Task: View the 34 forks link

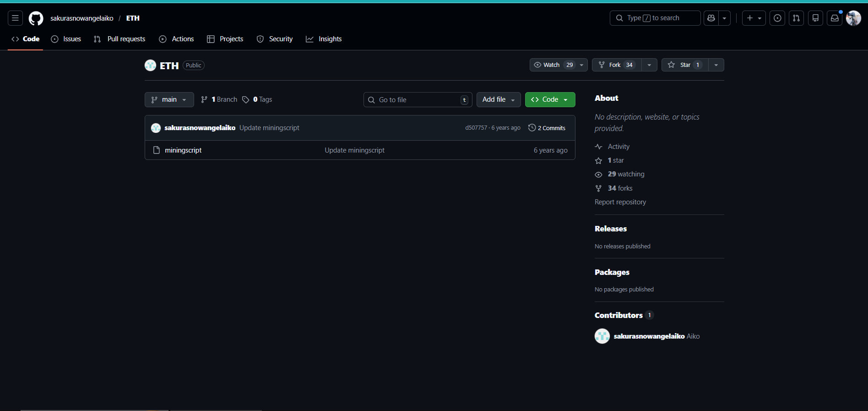Action: tap(620, 188)
